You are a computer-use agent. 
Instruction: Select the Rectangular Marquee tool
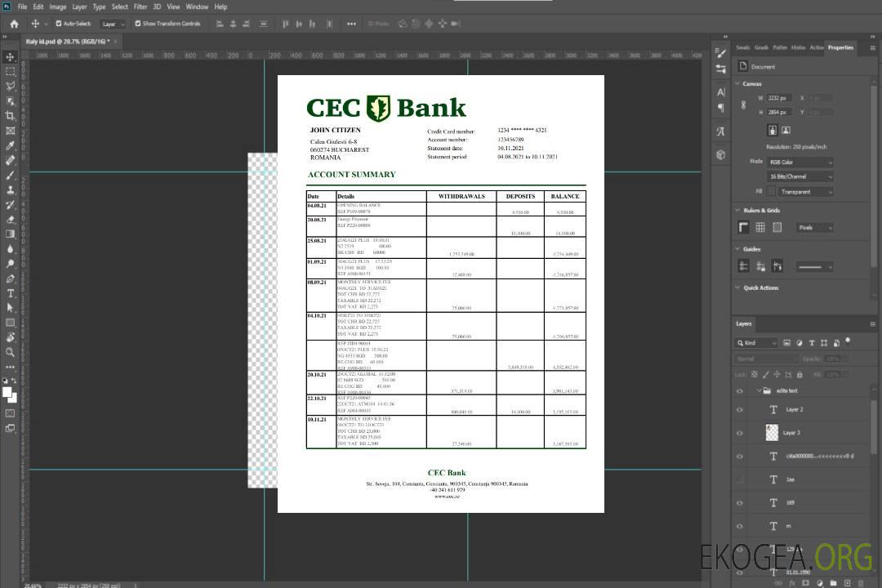pyautogui.click(x=10, y=72)
